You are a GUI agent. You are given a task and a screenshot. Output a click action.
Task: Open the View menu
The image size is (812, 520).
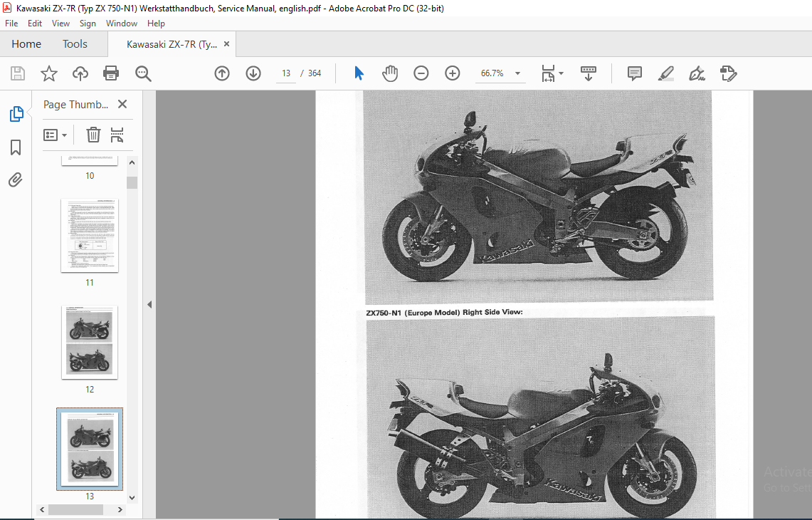click(60, 24)
